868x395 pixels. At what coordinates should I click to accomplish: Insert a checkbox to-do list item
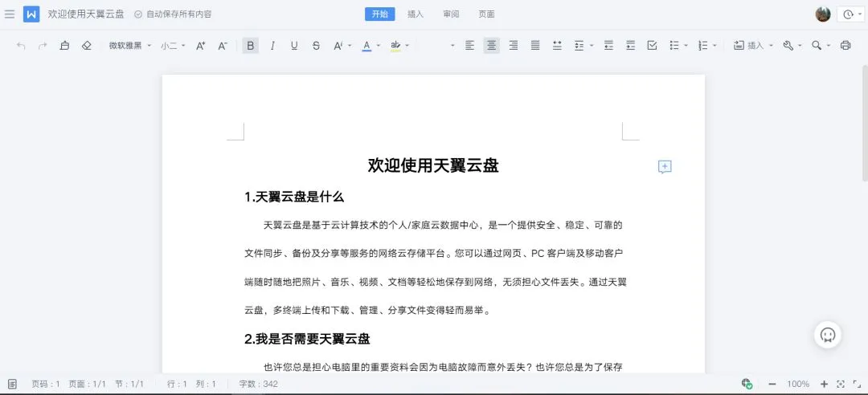652,46
